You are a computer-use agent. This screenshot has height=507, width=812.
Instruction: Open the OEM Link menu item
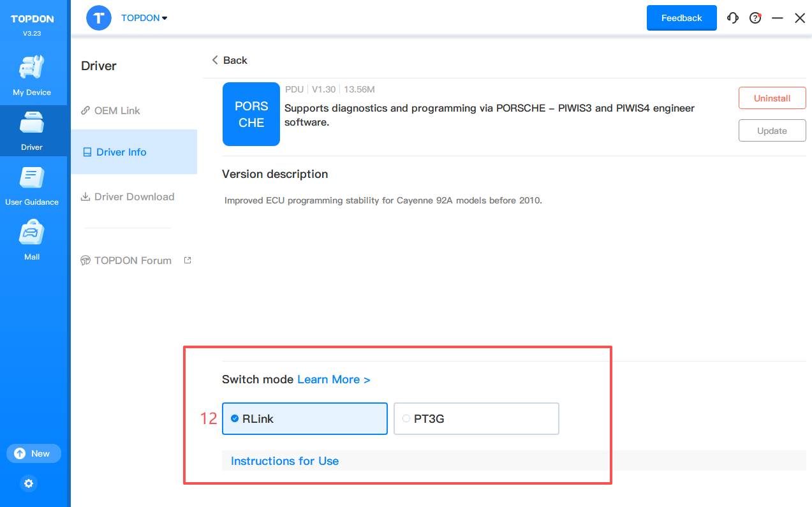[x=117, y=110]
